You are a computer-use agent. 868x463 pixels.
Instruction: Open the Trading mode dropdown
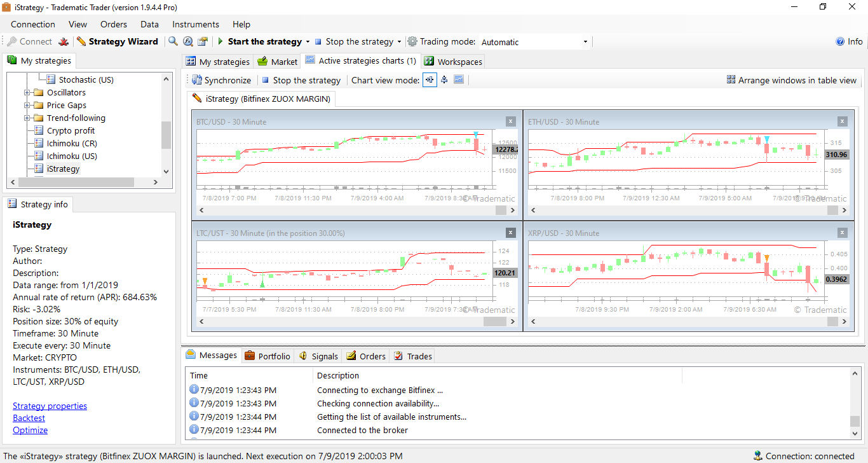(x=585, y=42)
